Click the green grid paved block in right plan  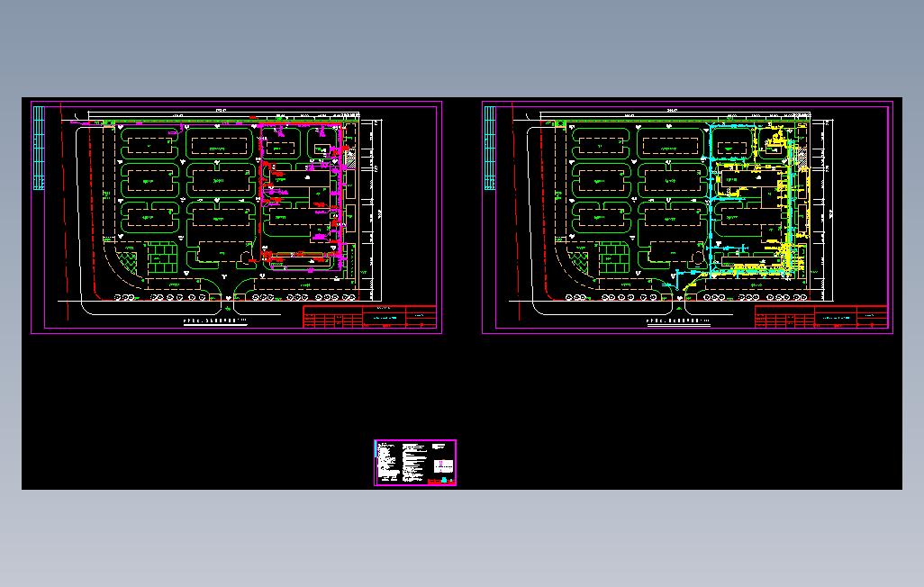pos(613,258)
